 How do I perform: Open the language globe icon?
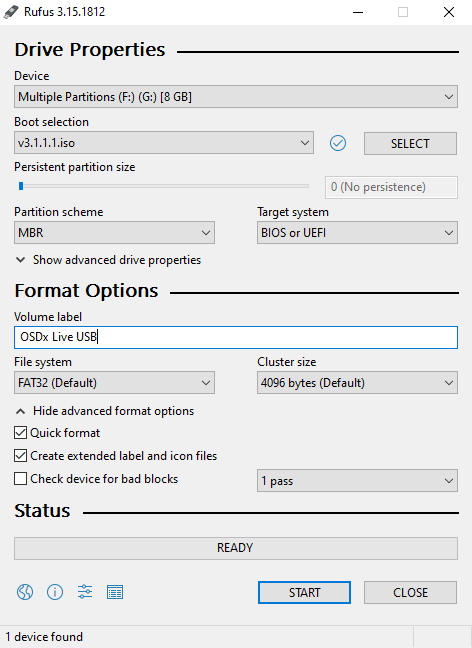[x=25, y=592]
